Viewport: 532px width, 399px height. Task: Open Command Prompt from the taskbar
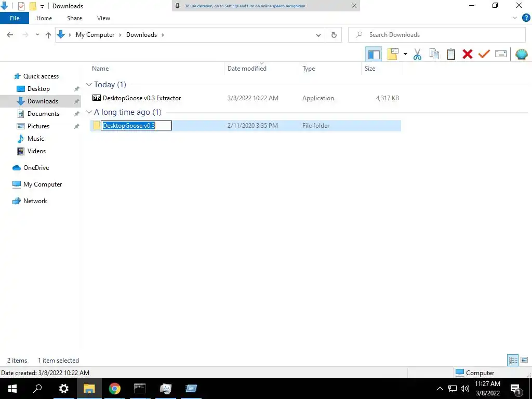click(x=140, y=389)
